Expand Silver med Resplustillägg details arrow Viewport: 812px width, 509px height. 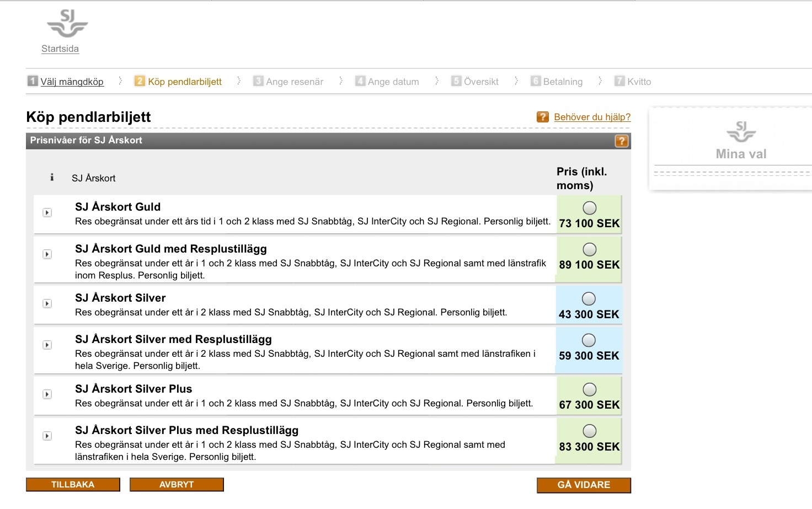(47, 345)
